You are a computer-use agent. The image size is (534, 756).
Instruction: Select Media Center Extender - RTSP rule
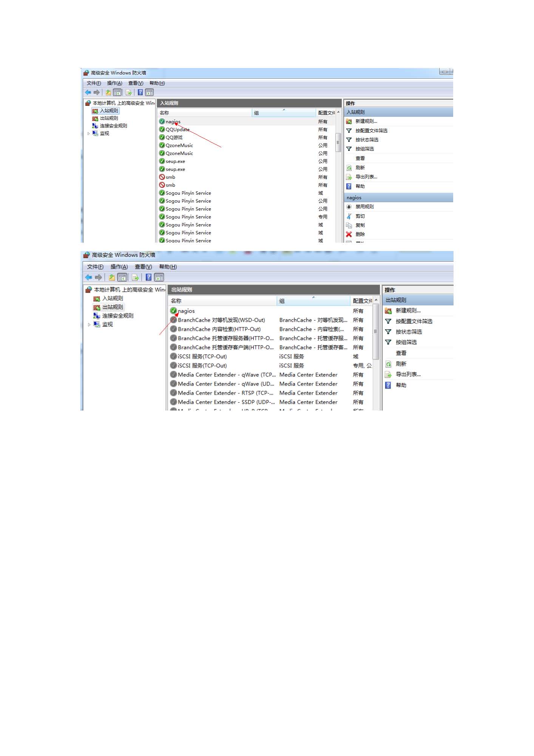[x=270, y=393]
